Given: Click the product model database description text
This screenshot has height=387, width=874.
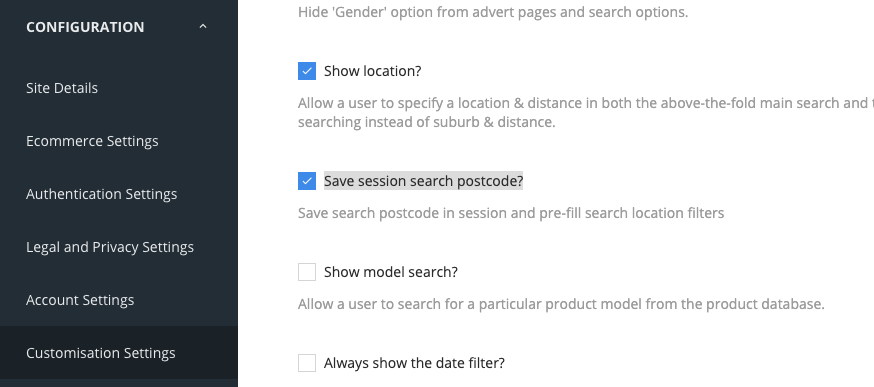Looking at the screenshot, I should pos(561,304).
